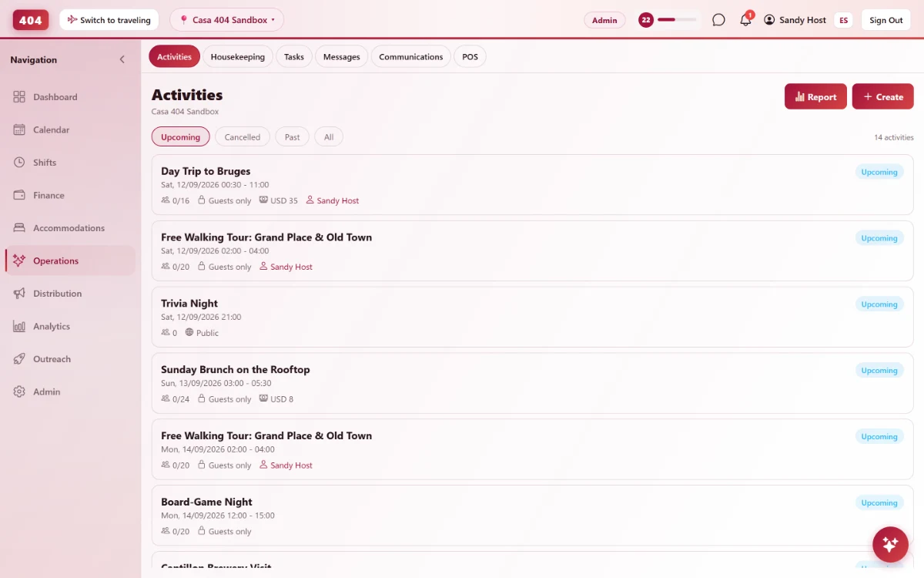924x578 pixels.
Task: Click the Outreach rocket icon
Action: click(19, 359)
